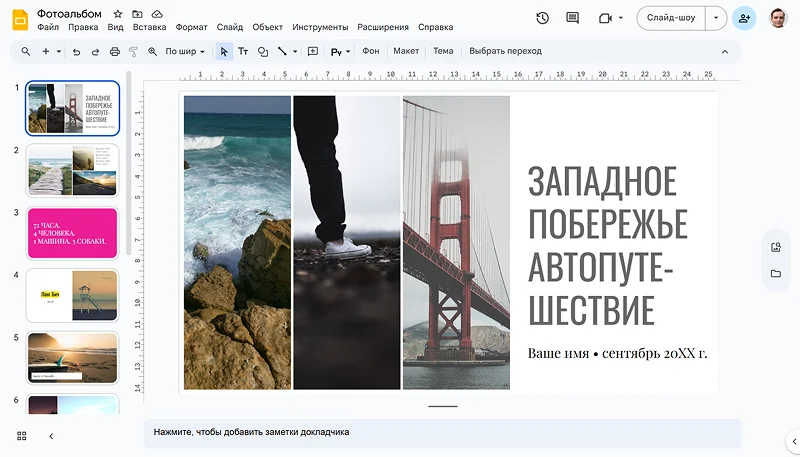Screen dimensions: 800x457
Task: Select slide 5 beach thumbnail
Action: click(72, 358)
